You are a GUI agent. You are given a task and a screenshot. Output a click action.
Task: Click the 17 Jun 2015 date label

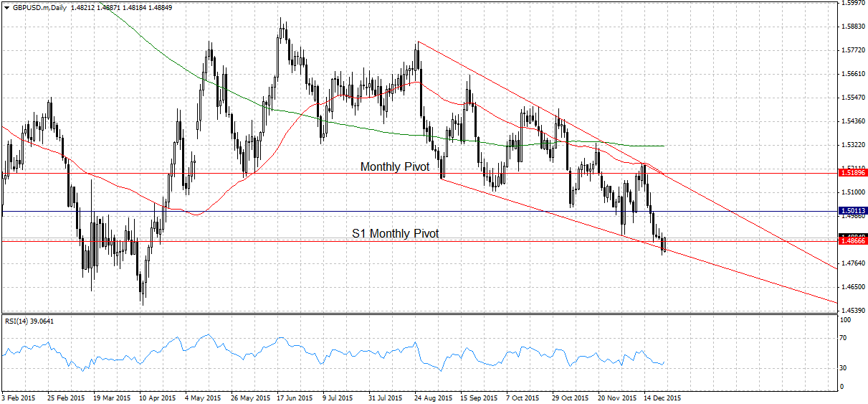[x=294, y=397]
